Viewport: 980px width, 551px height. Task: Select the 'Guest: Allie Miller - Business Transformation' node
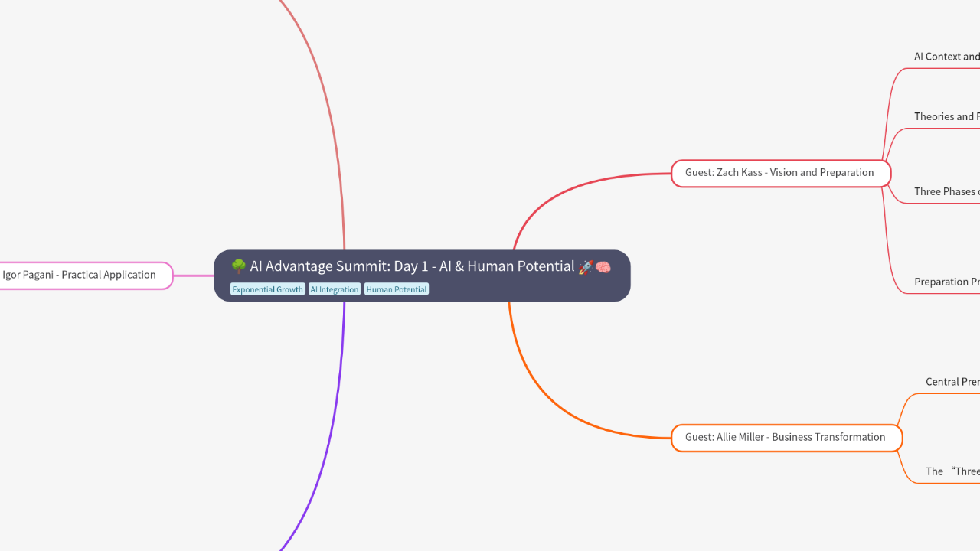(x=786, y=437)
